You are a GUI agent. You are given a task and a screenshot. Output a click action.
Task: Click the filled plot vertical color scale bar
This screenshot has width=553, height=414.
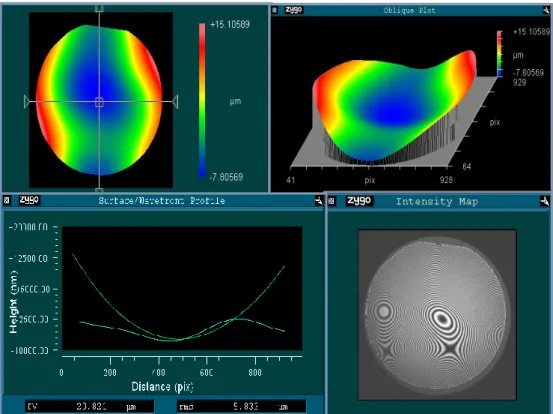(x=202, y=100)
